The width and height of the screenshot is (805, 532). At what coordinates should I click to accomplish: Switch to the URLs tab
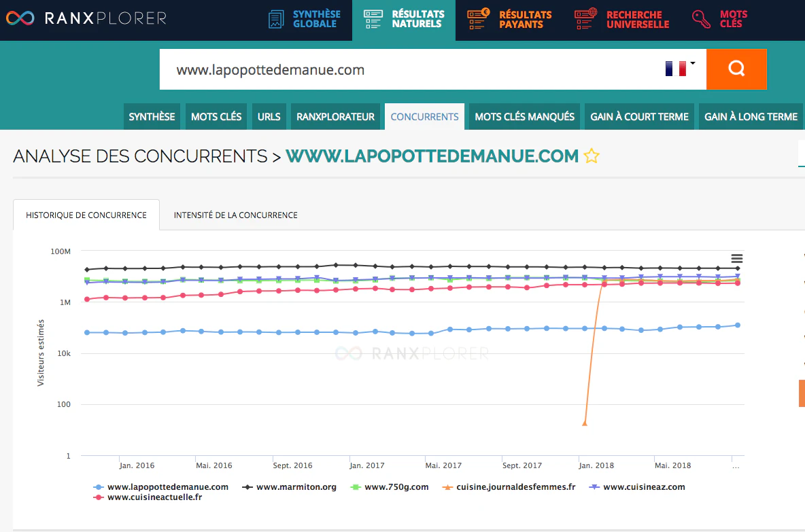coord(269,116)
